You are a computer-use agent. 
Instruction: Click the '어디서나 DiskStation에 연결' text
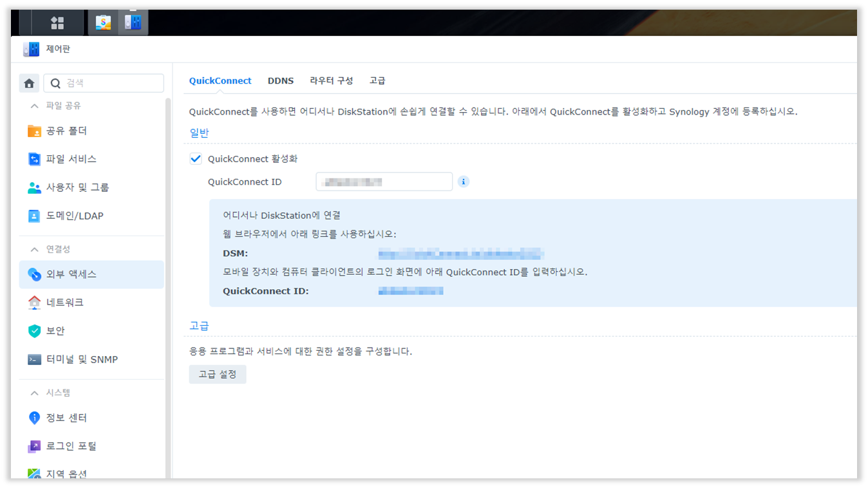pos(281,215)
